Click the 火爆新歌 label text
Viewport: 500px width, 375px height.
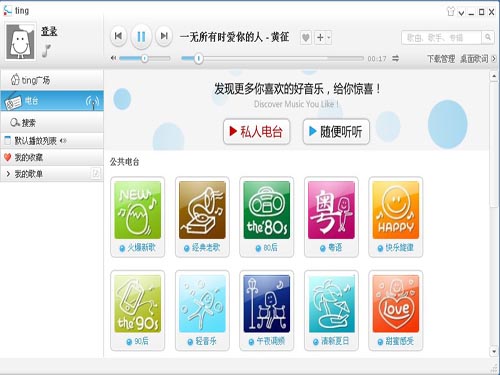[x=141, y=248]
